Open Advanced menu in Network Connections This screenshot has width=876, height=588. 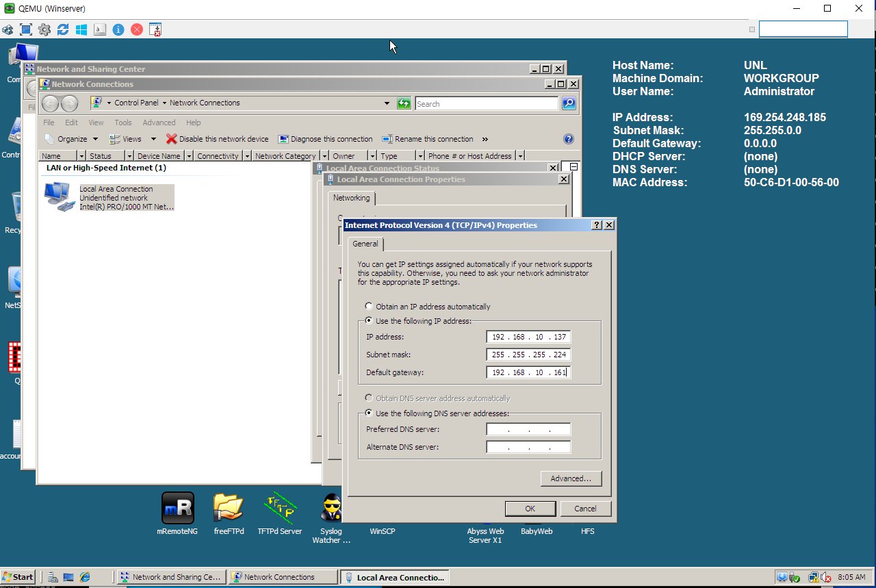pyautogui.click(x=159, y=123)
